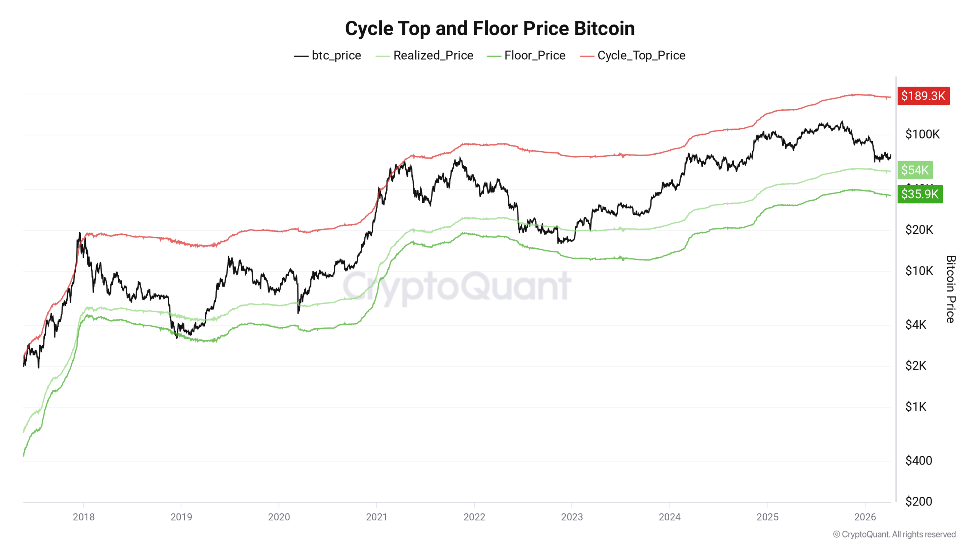The height and width of the screenshot is (551, 980).
Task: Click the dark green $35.9K price tag
Action: point(920,194)
